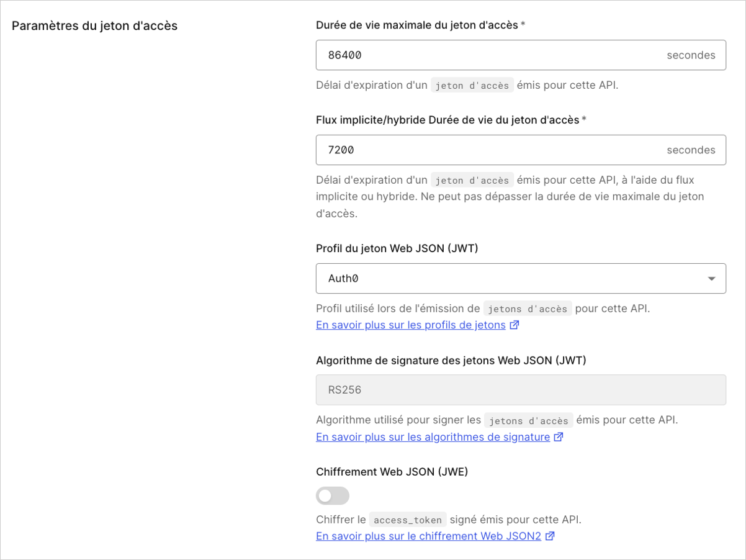Click 'En savoir plus sur les algorithmes de signature'
Image resolution: width=746 pixels, height=560 pixels.
(433, 437)
